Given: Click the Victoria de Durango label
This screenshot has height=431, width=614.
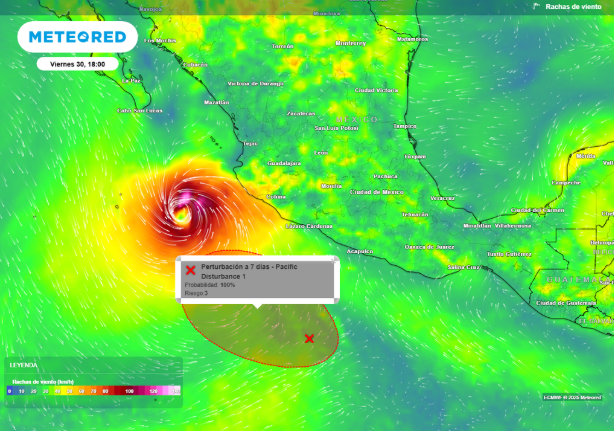Looking at the screenshot, I should click(255, 84).
